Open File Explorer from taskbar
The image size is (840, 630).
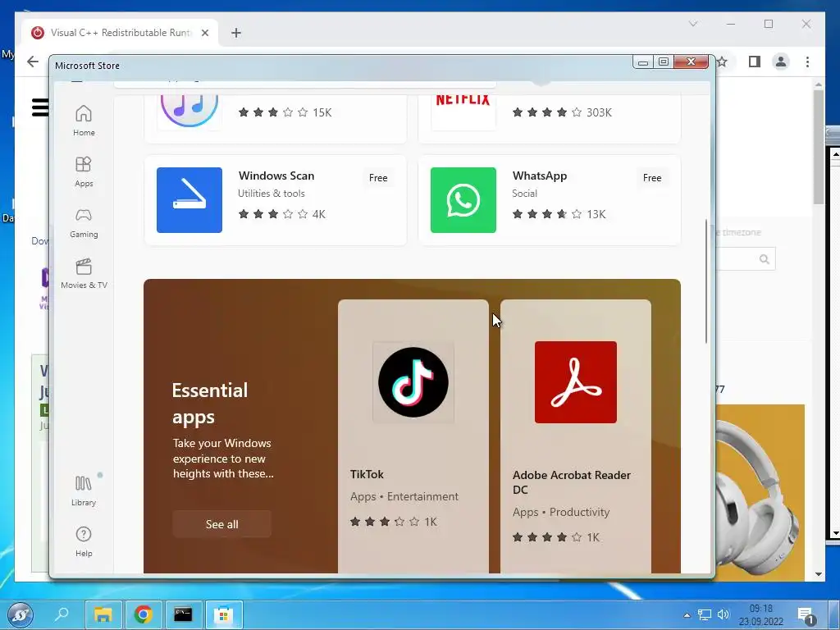coord(103,614)
